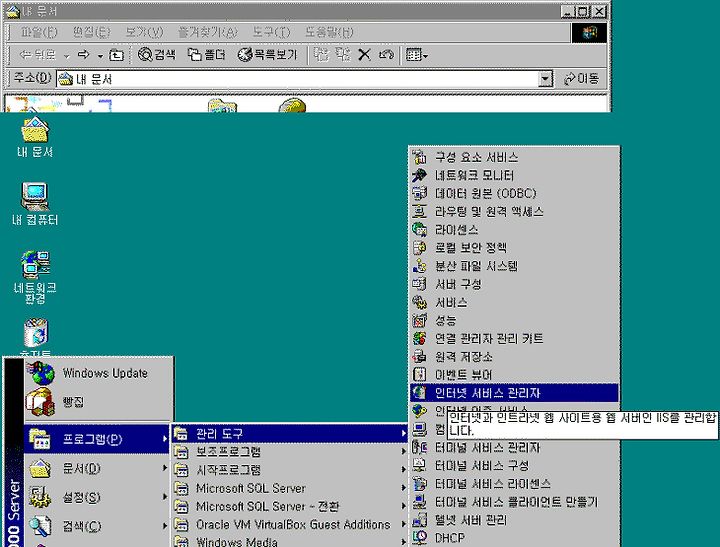The image size is (720, 547).
Task: Expand 문서(D) submenu
Action: (96, 468)
